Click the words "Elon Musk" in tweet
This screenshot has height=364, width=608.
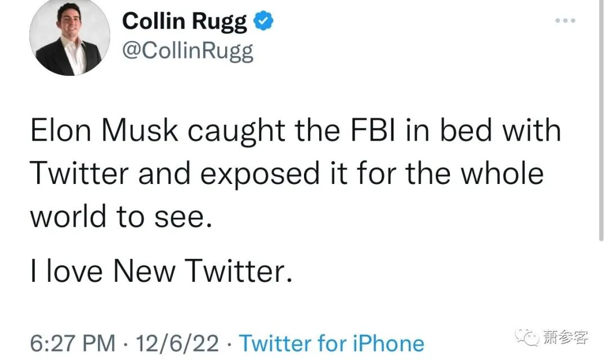pyautogui.click(x=104, y=131)
